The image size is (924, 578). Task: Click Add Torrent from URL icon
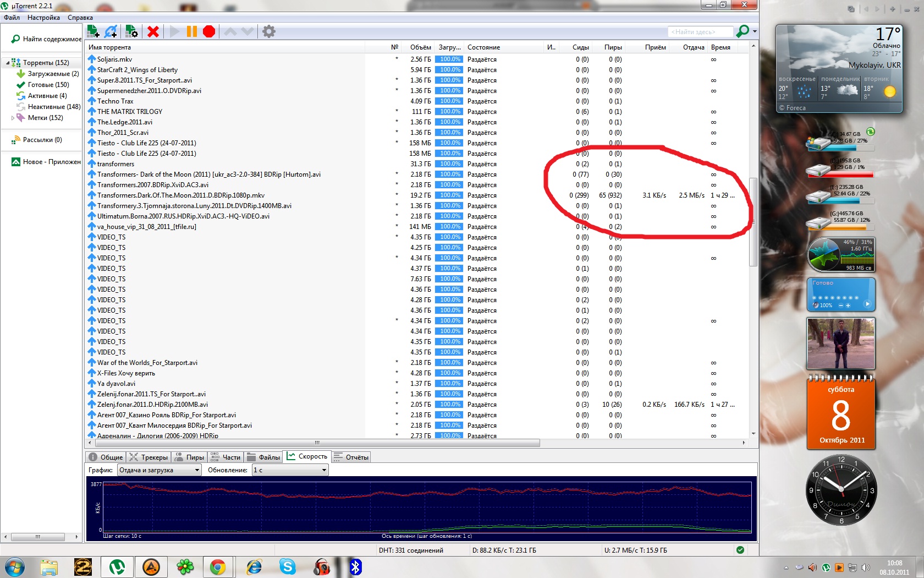pyautogui.click(x=111, y=31)
